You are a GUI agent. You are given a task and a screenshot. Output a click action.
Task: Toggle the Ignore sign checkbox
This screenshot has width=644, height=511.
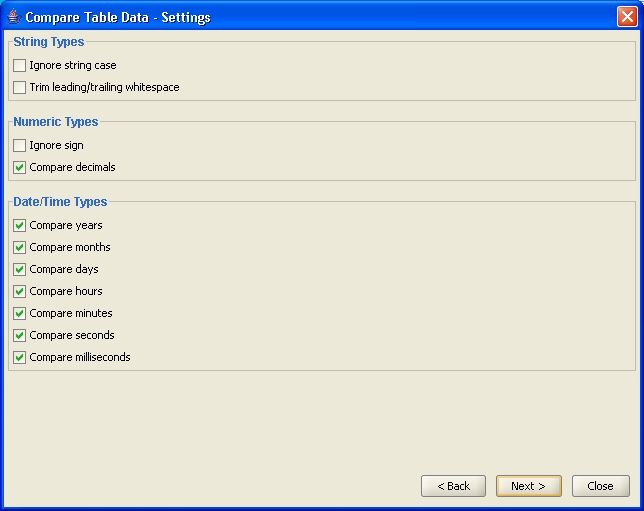point(19,145)
